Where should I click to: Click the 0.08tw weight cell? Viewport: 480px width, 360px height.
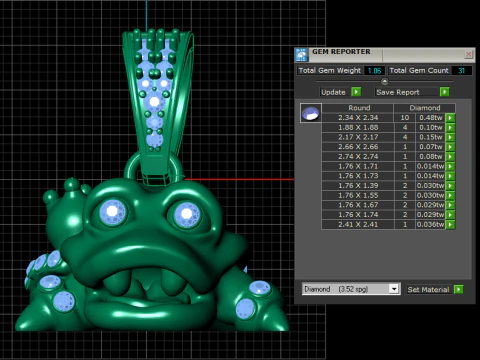coord(430,156)
